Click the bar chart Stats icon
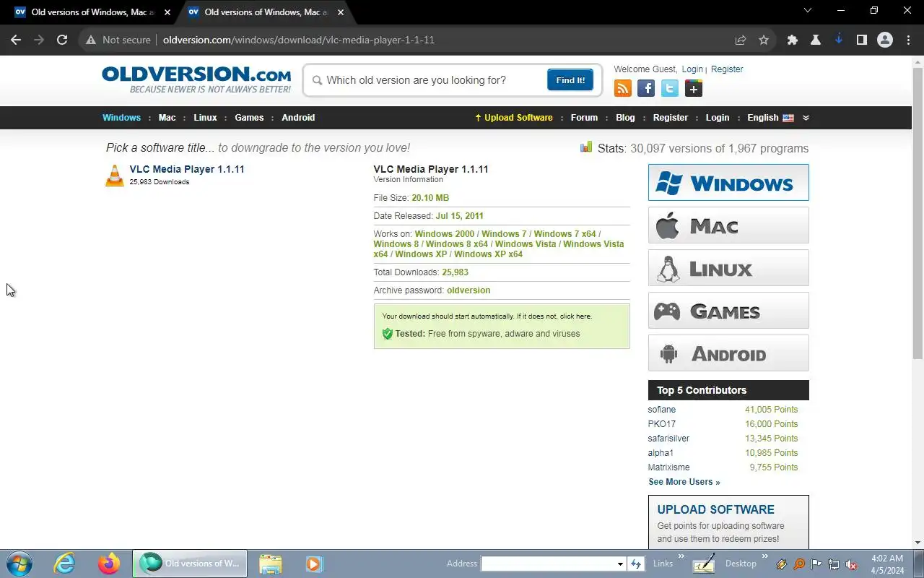924x578 pixels. 586,147
